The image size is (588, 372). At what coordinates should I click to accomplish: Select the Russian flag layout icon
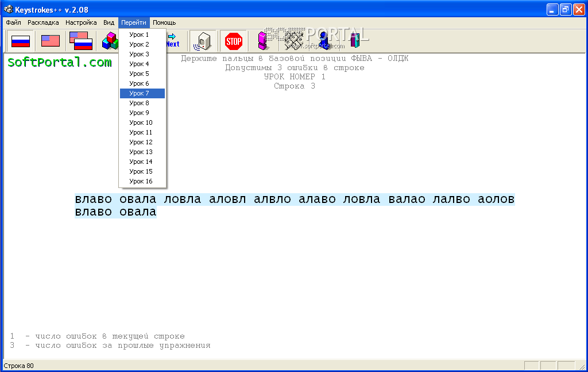21,41
